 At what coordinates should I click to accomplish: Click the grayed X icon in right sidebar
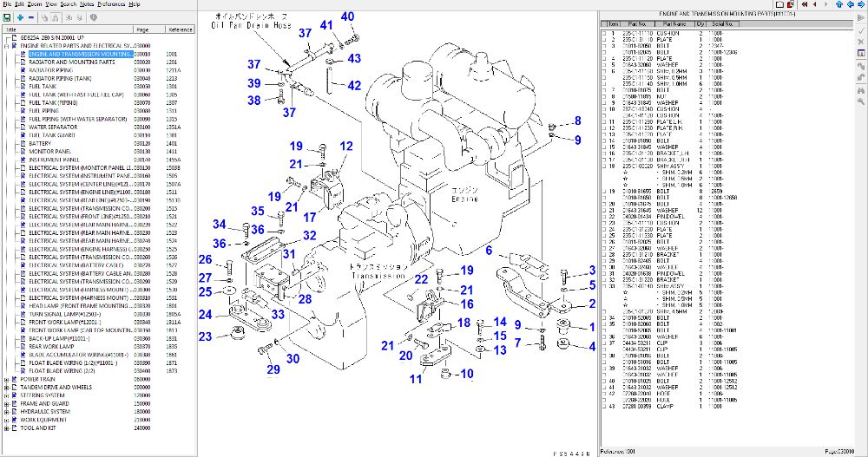[x=861, y=42]
